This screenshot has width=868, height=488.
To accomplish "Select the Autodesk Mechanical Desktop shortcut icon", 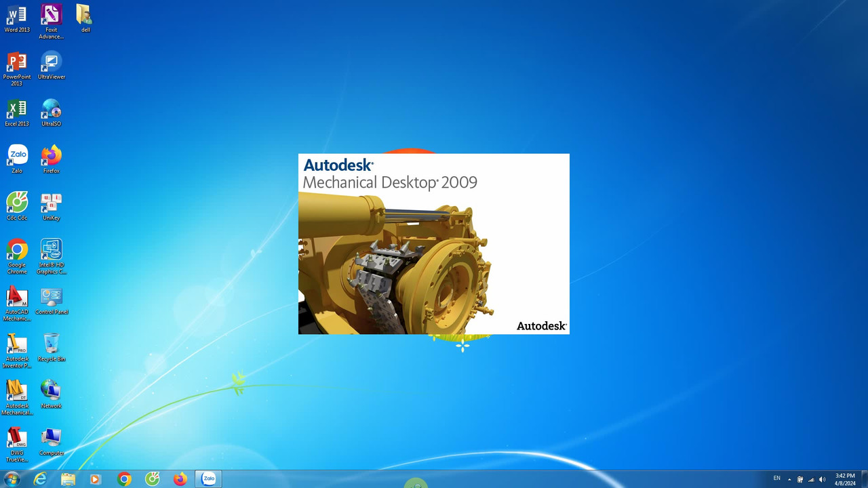I will coord(17,397).
